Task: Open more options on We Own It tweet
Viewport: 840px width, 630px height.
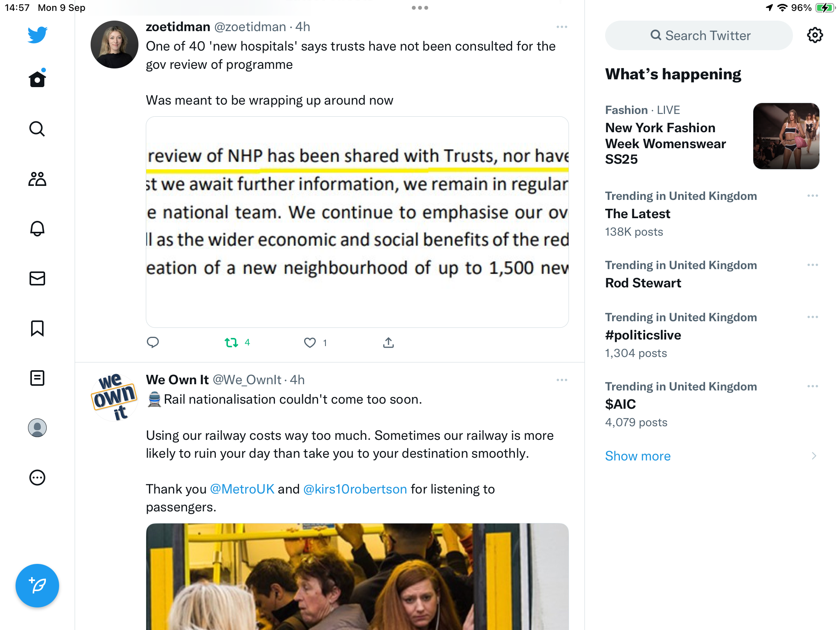Action: tap(562, 380)
